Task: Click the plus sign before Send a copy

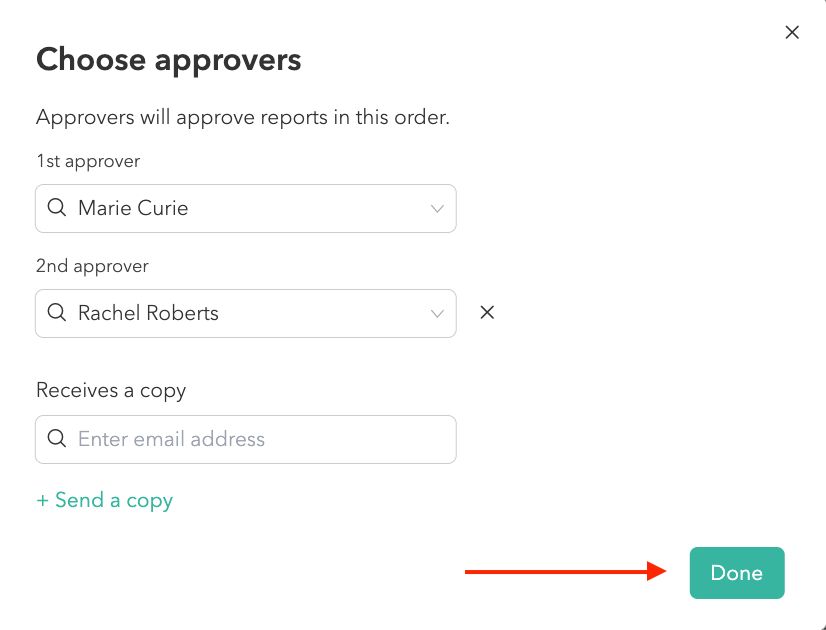Action: tap(42, 501)
